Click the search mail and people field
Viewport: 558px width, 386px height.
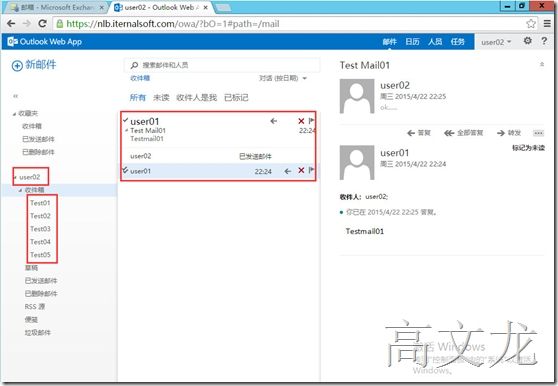[222, 65]
